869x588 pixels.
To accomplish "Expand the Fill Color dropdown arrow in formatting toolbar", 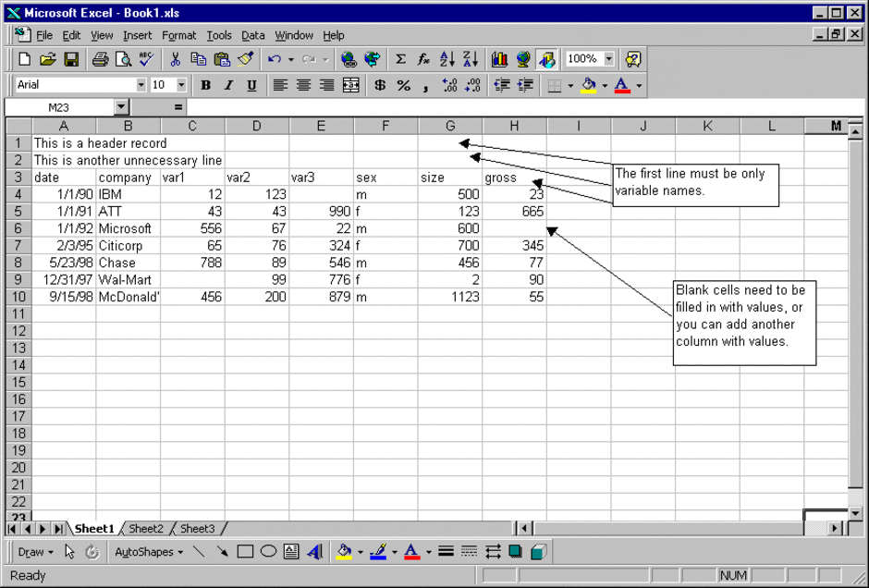I will [605, 86].
